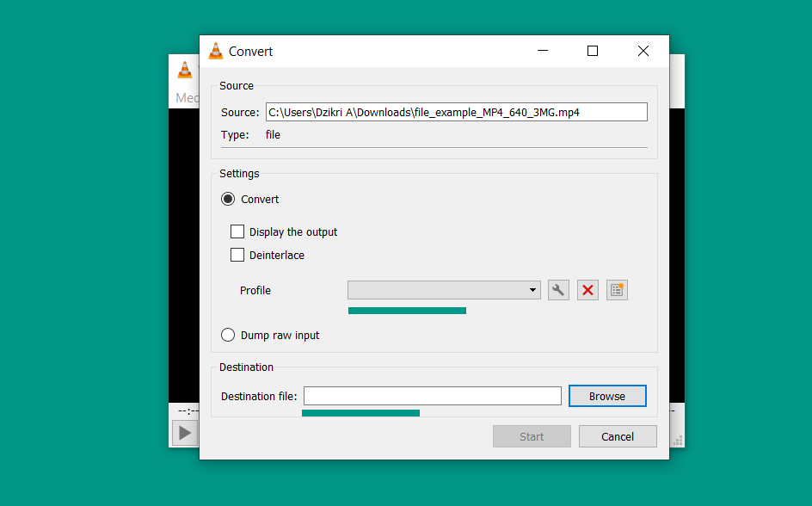Select Dump raw input option
The image size is (812, 506).
228,335
